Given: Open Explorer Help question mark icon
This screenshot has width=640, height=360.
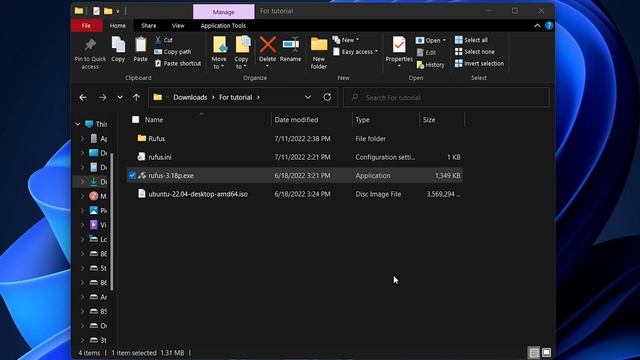Looking at the screenshot, I should coord(549,25).
